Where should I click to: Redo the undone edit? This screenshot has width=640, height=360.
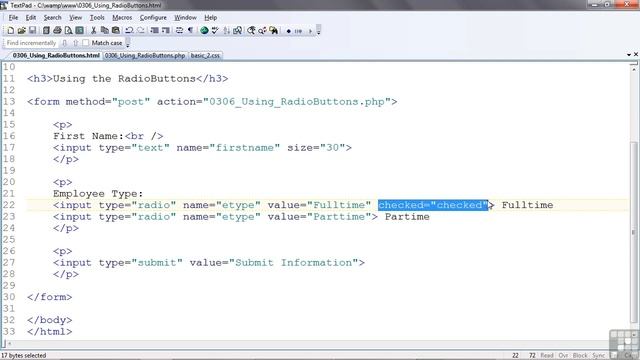click(141, 31)
